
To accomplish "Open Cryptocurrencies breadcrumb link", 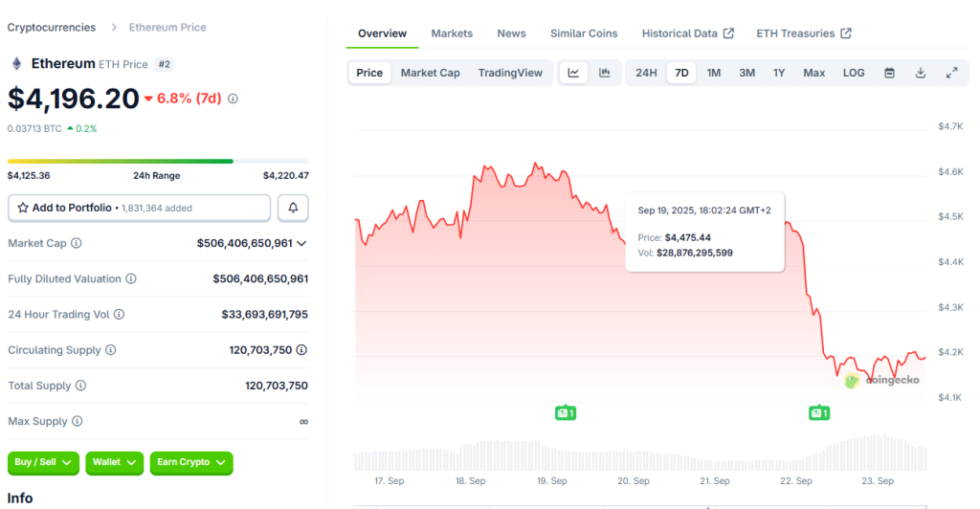I will [52, 28].
